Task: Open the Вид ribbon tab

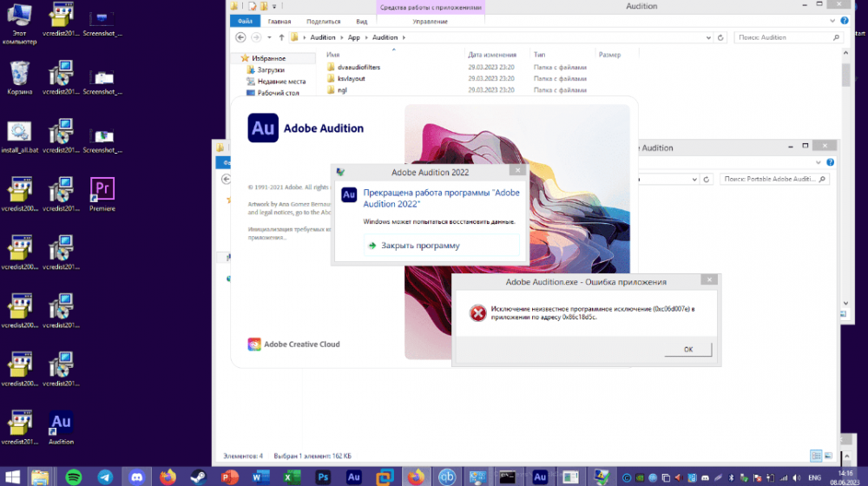Action: (361, 21)
